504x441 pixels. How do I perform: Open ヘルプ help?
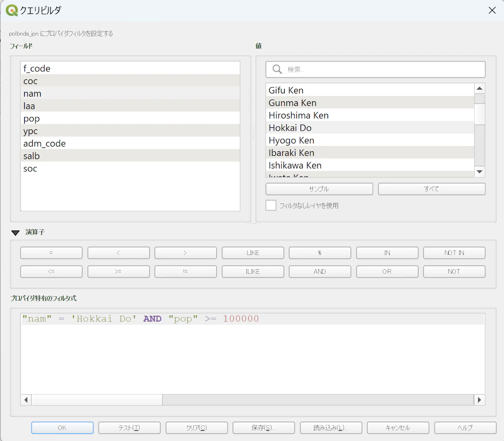465,428
